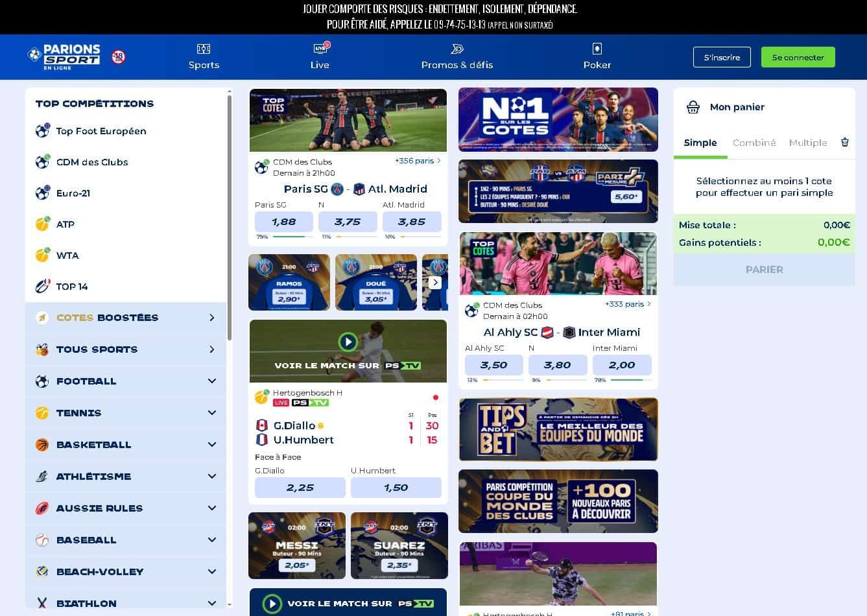Expand the Football category
Viewport: 867px width, 616px height.
(212, 381)
